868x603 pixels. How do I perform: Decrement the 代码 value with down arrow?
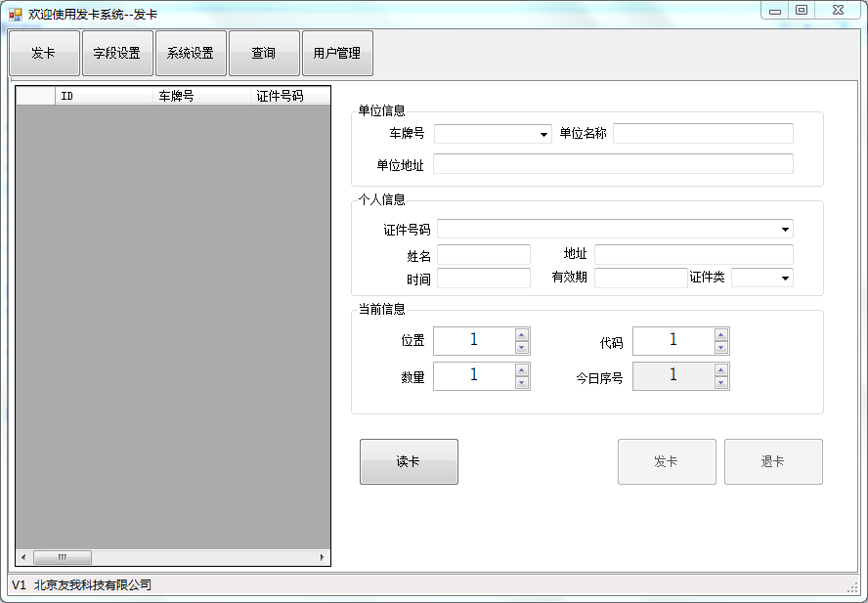click(x=720, y=346)
